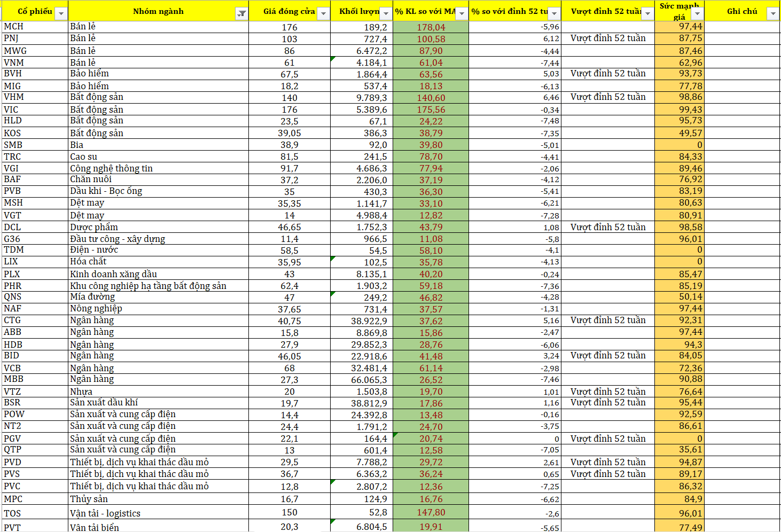Select Vượt đỉnh 52 tuần in PGV row
Image resolution: width=781 pixels, height=532 pixels.
[x=608, y=439]
